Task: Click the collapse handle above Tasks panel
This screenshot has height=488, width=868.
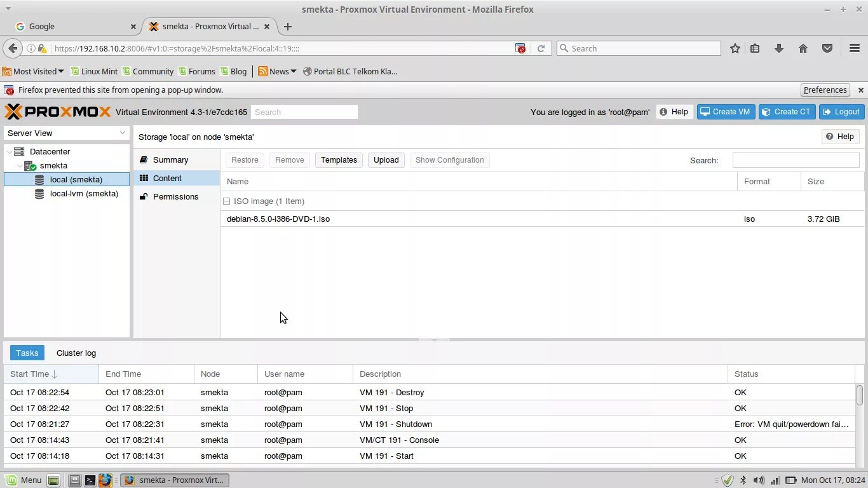Action: [x=434, y=340]
